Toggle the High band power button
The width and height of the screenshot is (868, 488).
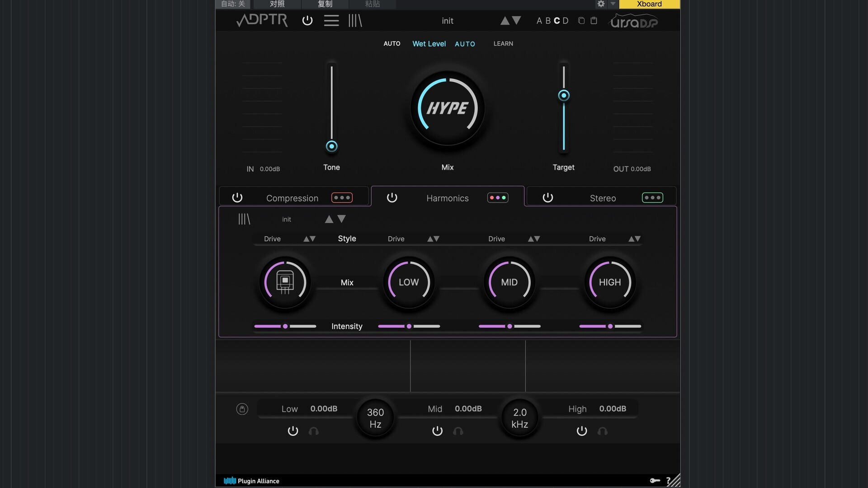coord(582,431)
